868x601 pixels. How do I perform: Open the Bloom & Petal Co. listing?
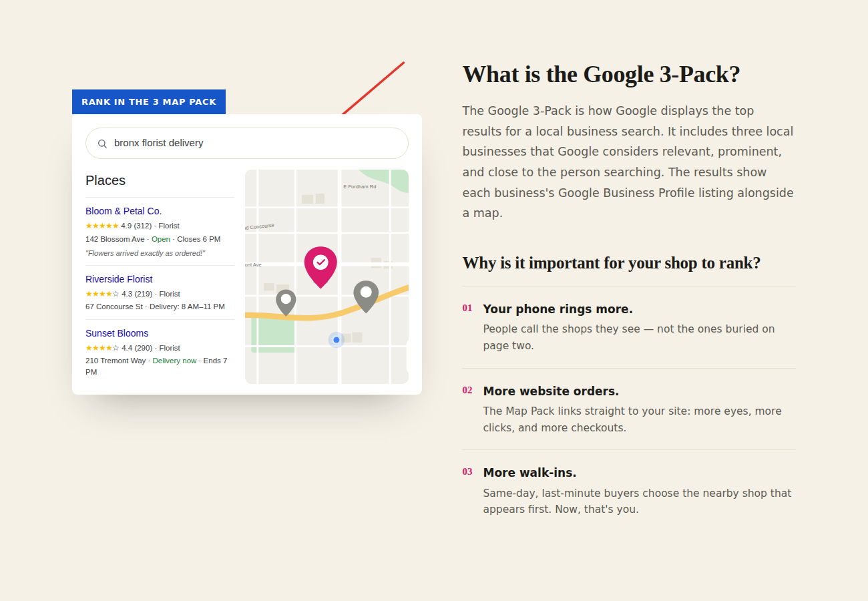point(124,211)
